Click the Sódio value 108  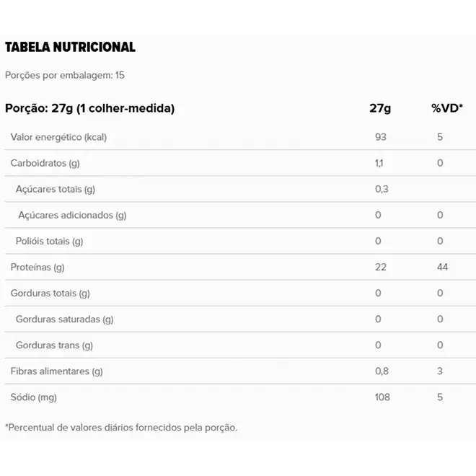[382, 397]
